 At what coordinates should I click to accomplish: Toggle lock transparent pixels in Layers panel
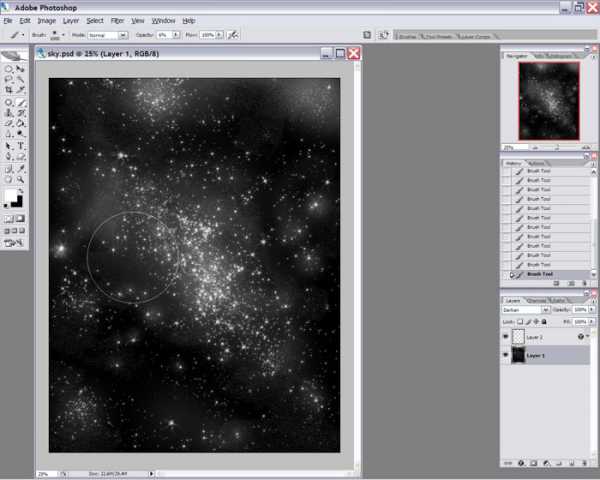(520, 321)
